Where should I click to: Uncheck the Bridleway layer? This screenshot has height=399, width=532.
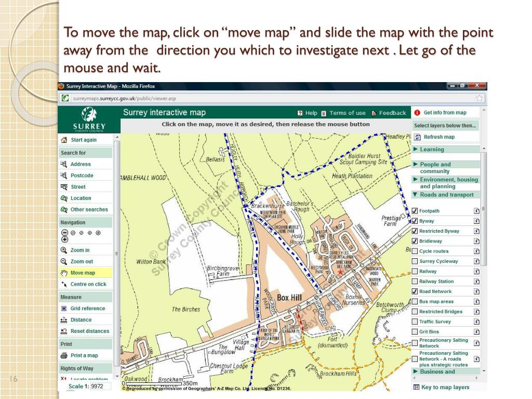(415, 241)
